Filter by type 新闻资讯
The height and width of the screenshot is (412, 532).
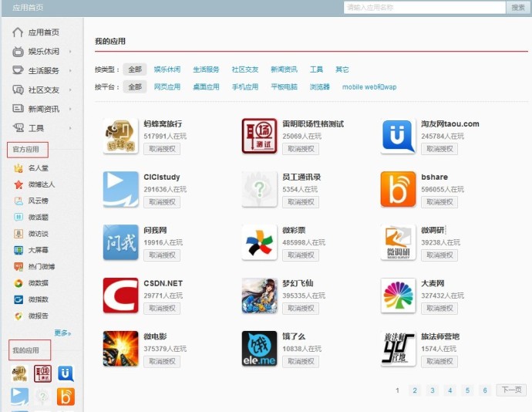click(x=284, y=69)
